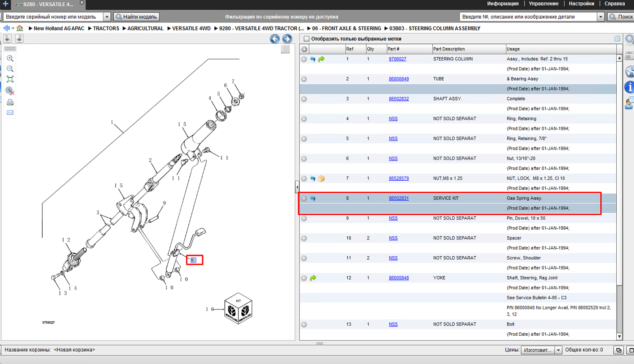Open the part search field dropdown
Viewport: 634px width, 364px height.
tap(600, 17)
